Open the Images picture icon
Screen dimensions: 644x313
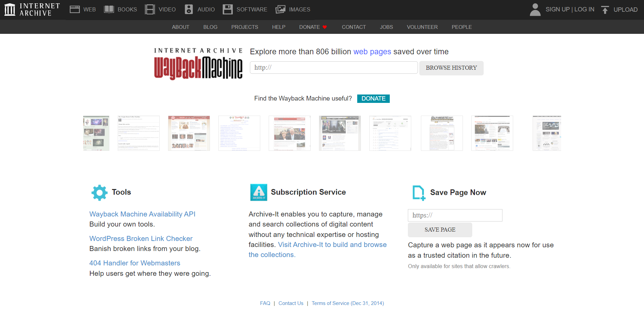[x=280, y=9]
